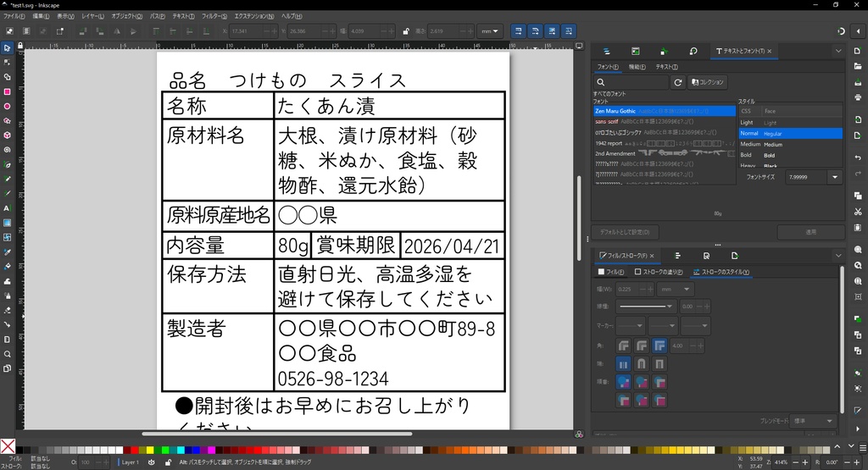Click the デフォルトとして設定(D) button
This screenshot has height=470, width=868.
pyautogui.click(x=625, y=232)
